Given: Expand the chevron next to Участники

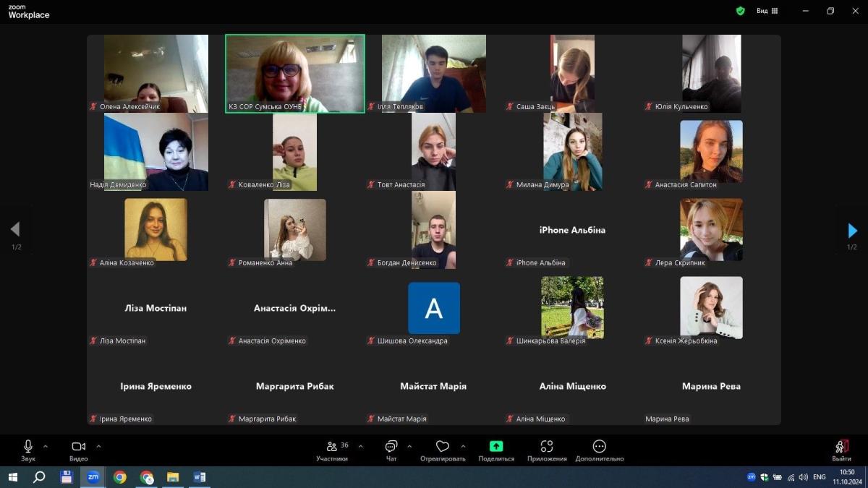Looking at the screenshot, I should [361, 446].
